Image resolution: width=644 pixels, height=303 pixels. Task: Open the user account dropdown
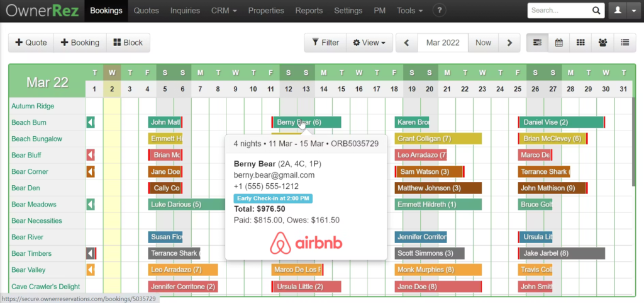pos(624,11)
